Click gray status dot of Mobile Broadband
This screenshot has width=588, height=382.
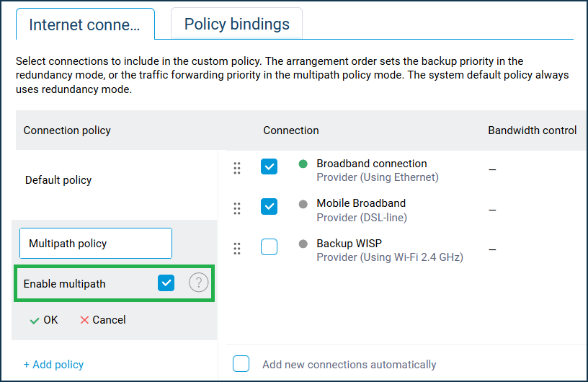coord(303,204)
